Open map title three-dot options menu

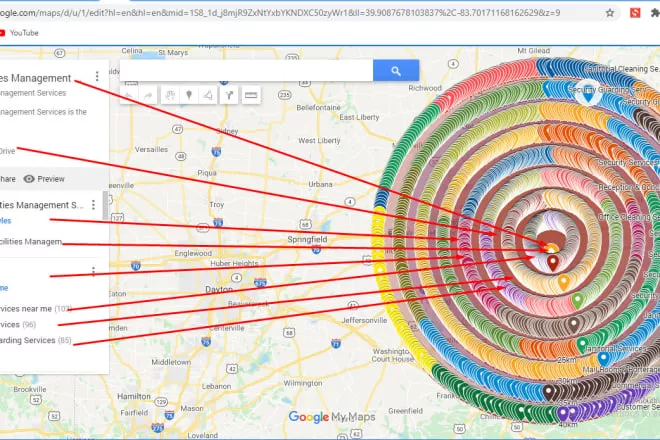pos(97,76)
